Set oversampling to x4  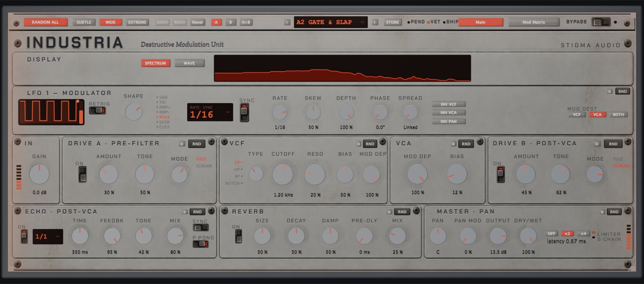583,234
